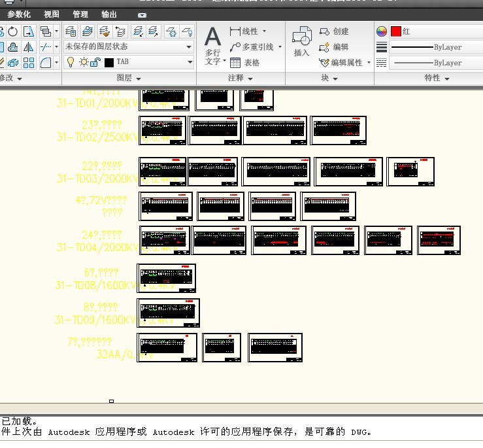
Task: Select the Mirror tool icon
Action: pos(29,47)
